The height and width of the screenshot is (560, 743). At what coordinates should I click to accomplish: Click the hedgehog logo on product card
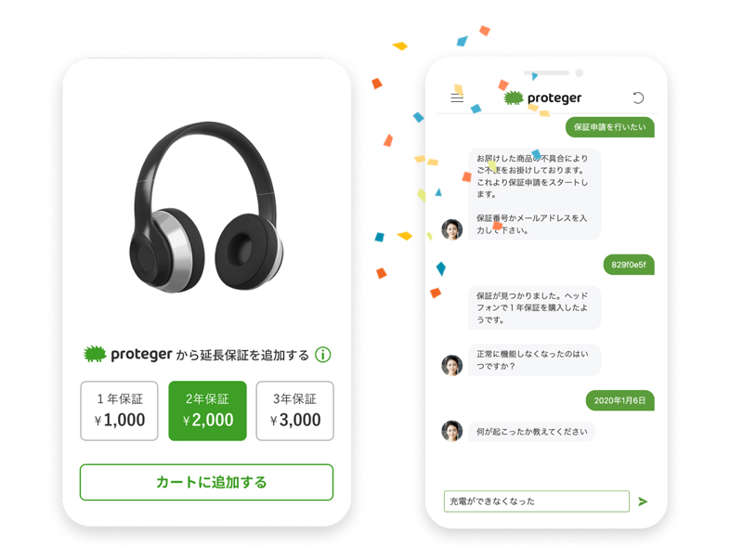click(x=95, y=354)
